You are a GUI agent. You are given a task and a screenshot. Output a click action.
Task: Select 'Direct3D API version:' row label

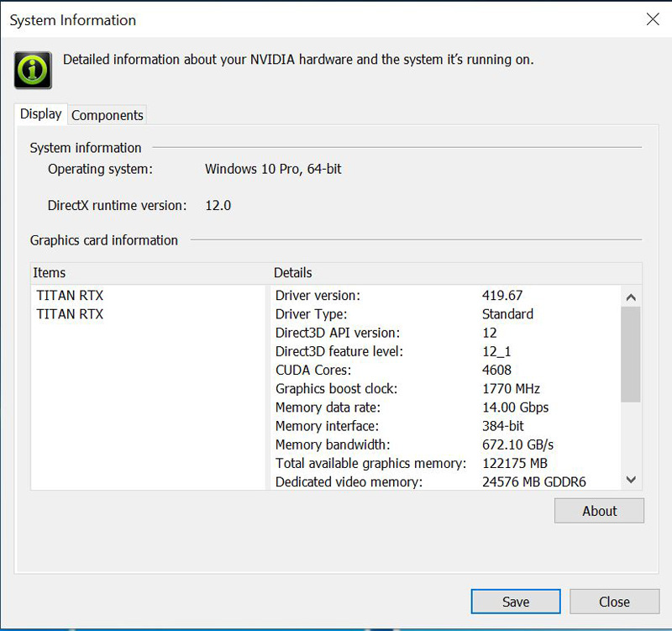coord(338,333)
